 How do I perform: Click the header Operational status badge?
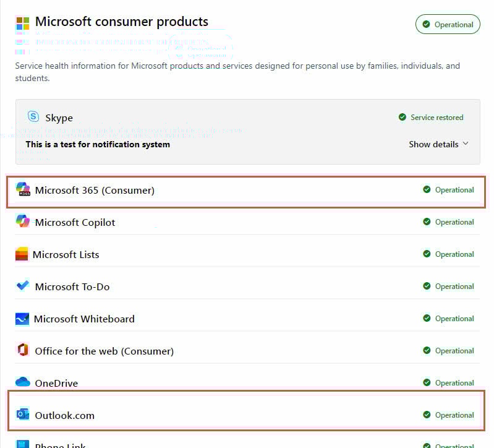[448, 24]
